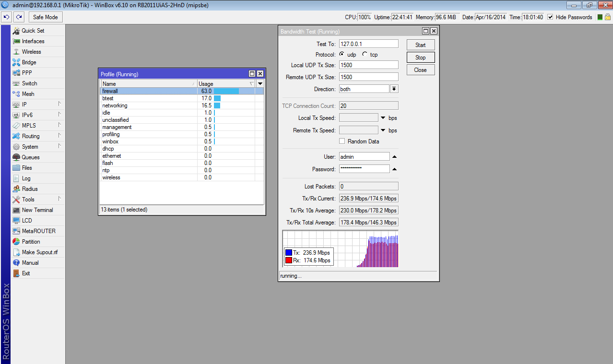Image resolution: width=613 pixels, height=364 pixels.
Task: Collapse the Password field arrow
Action: coord(394,169)
